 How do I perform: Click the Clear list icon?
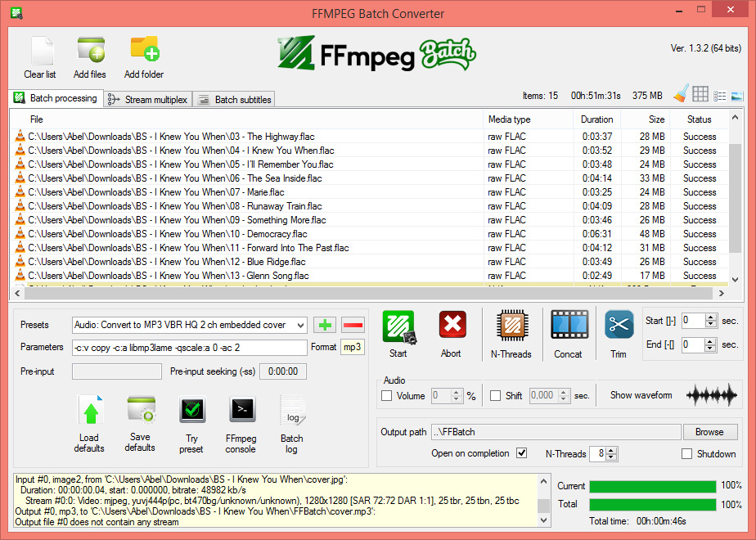42,50
